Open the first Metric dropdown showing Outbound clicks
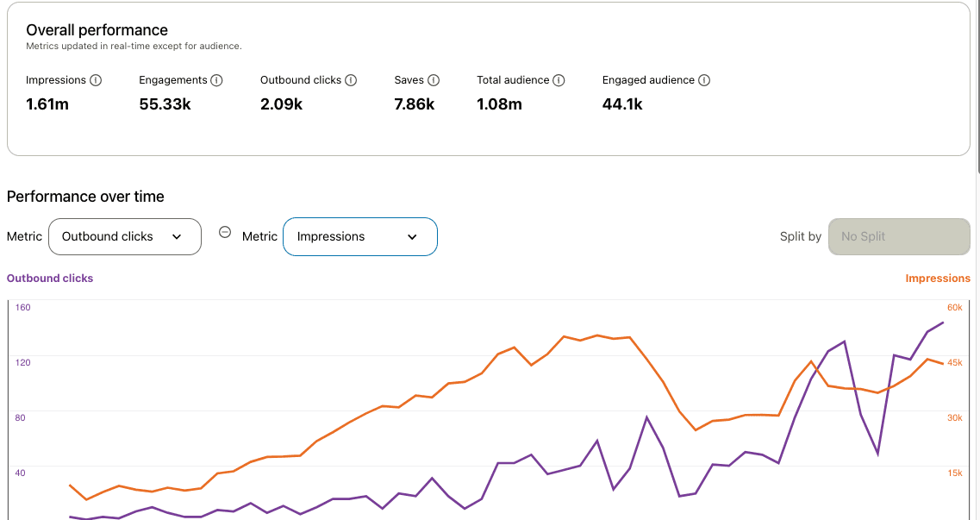 click(x=124, y=235)
